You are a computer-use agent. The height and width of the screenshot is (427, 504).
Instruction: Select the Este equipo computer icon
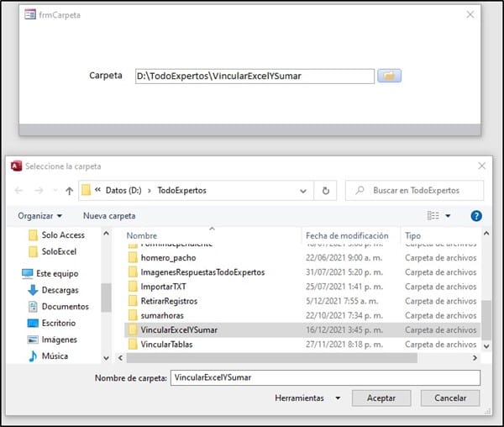28,273
